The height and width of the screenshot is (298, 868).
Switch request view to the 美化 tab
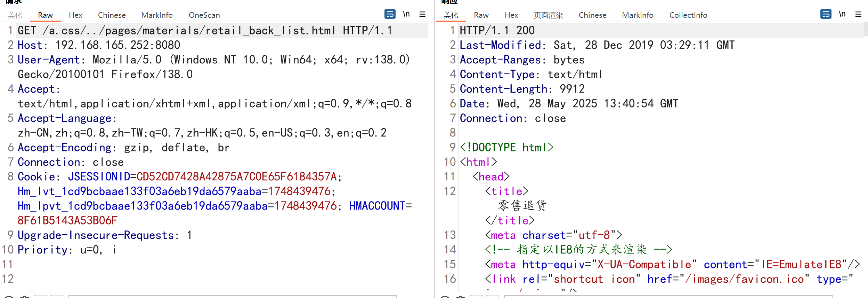(x=15, y=15)
